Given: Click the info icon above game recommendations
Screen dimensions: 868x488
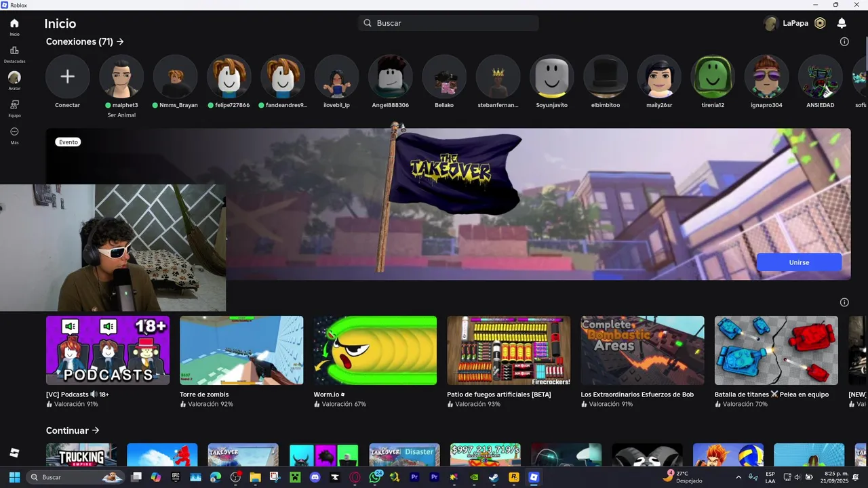Looking at the screenshot, I should coord(844,302).
